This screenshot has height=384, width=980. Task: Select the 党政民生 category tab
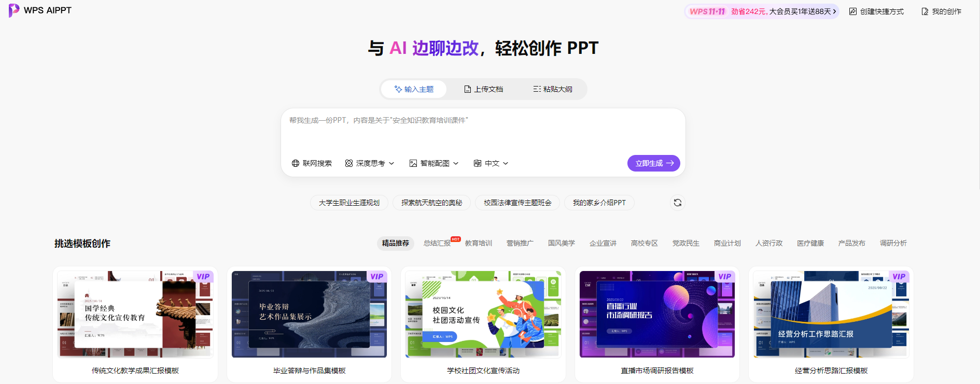(686, 243)
